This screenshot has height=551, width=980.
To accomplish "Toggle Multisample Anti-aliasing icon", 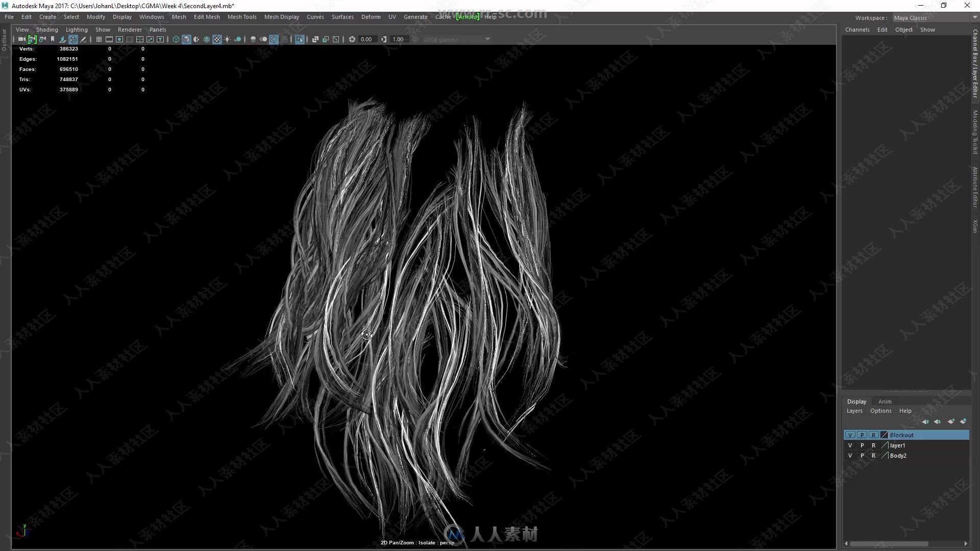I will (274, 39).
